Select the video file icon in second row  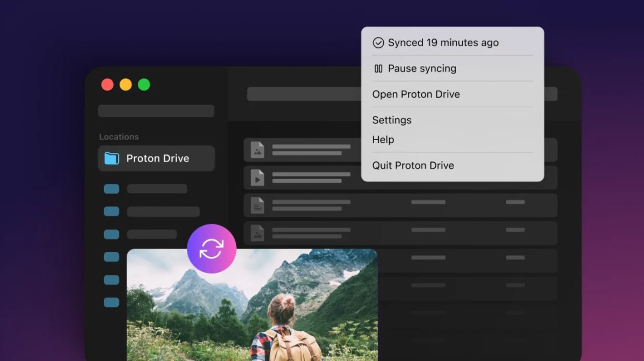coord(258,178)
